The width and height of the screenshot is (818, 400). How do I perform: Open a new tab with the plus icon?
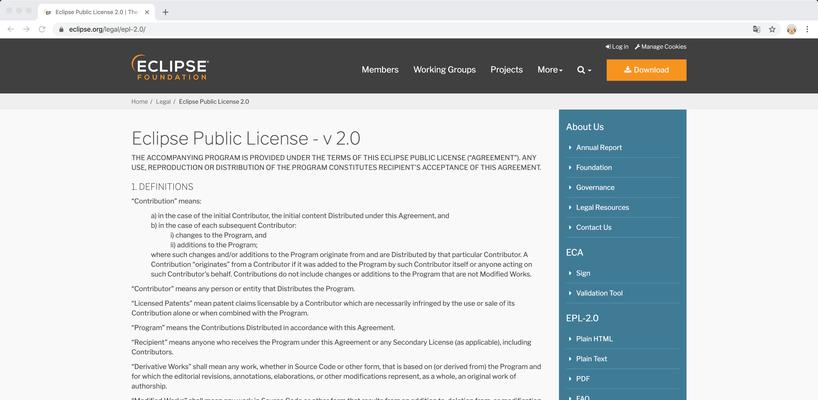pyautogui.click(x=165, y=12)
